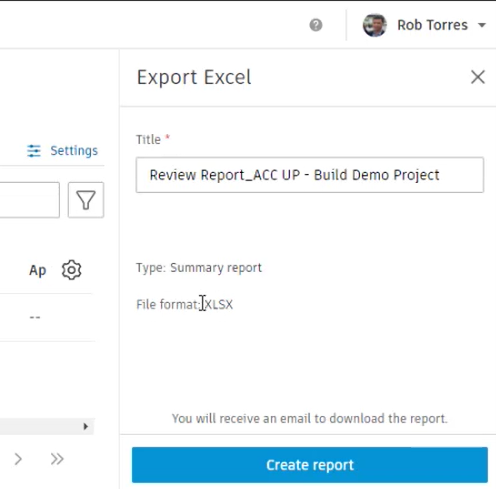
Task: Click the Rob Torres user name
Action: click(x=432, y=25)
